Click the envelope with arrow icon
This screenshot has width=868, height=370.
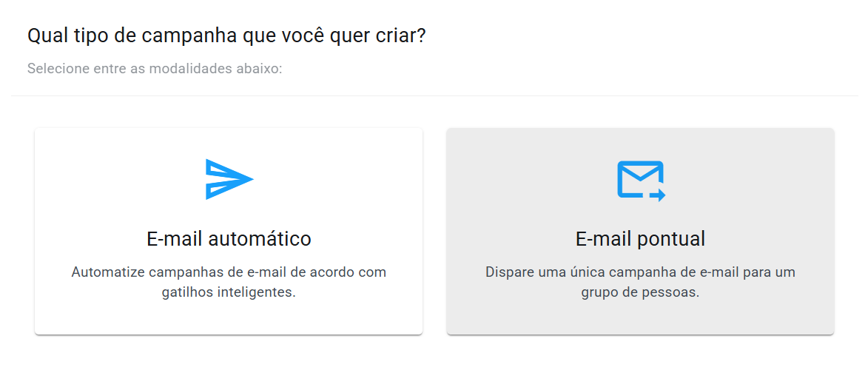tap(641, 181)
